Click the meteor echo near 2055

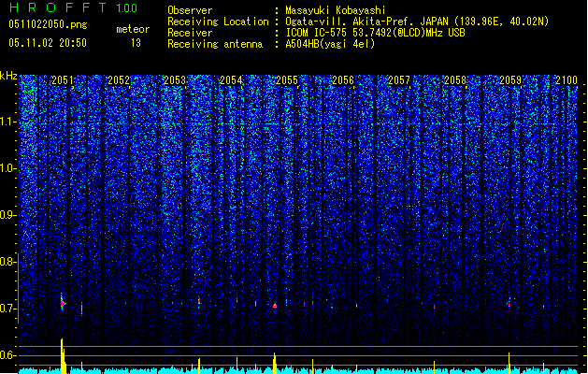275,306
